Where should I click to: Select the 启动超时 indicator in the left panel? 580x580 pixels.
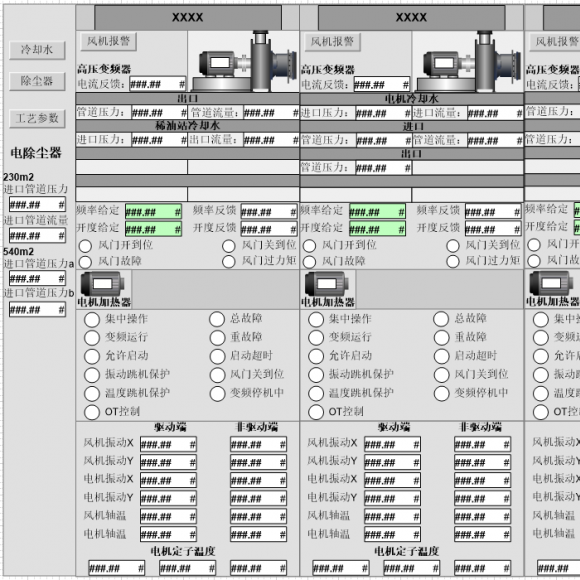(217, 356)
